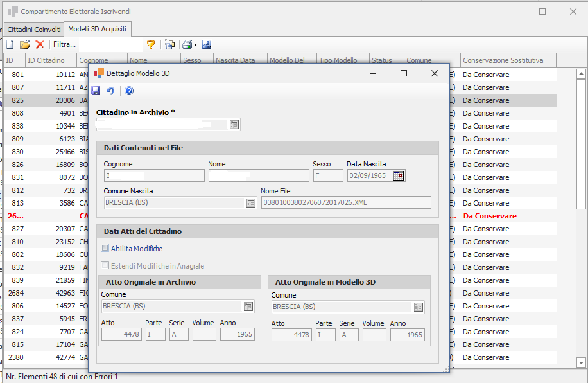Expand the printer dropdown arrow
The image size is (588, 383).
pos(195,44)
